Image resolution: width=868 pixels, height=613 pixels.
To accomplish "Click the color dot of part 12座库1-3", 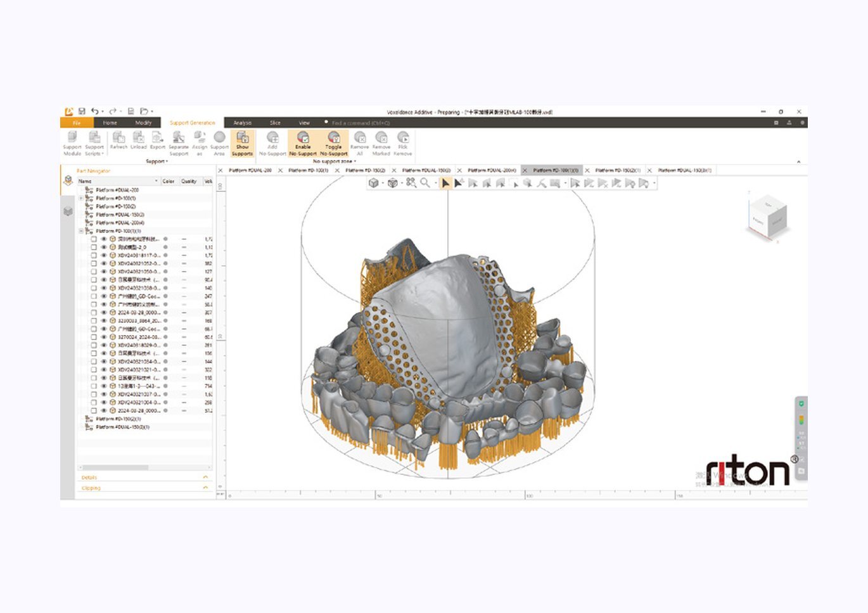I will (x=165, y=386).
